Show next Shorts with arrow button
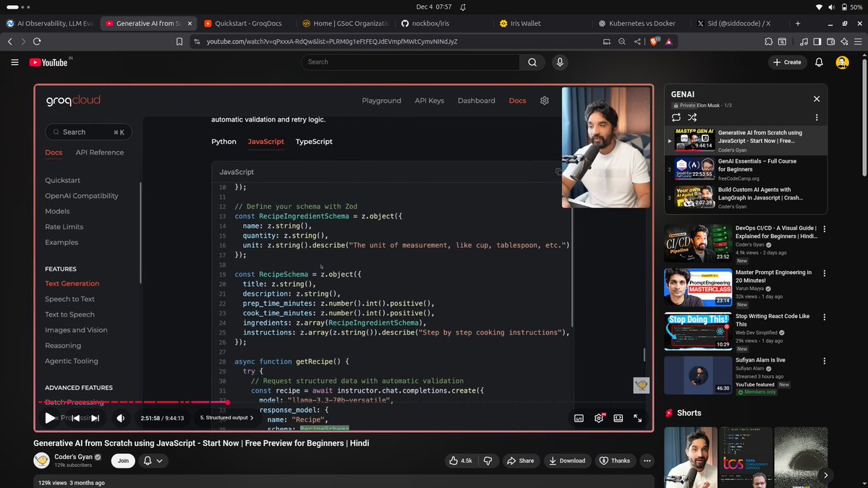This screenshot has height=488, width=868. click(825, 475)
